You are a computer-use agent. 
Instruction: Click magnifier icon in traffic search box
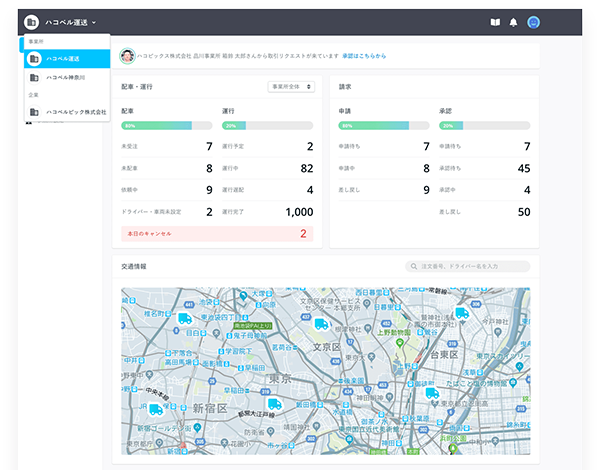point(413,267)
